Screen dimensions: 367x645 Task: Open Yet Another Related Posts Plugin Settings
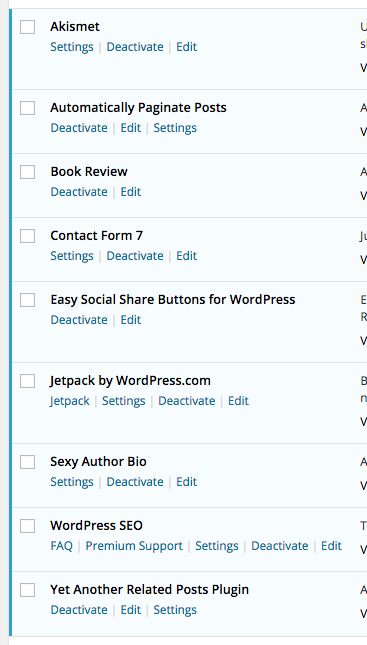coord(175,610)
